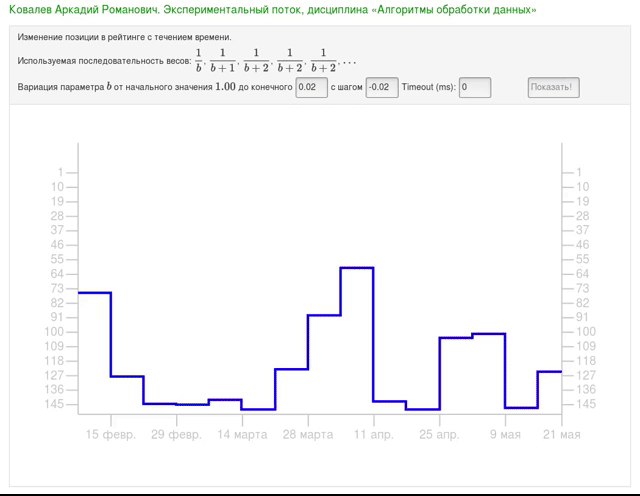The image size is (640, 496).
Task: Click the Timeout (ms) label
Action: tap(429, 87)
